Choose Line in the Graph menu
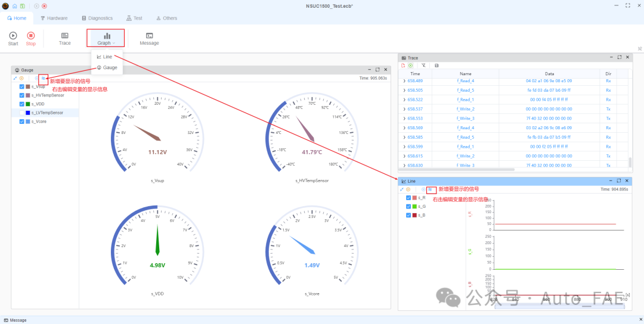Viewport: 644px width, 324px height. 104,57
